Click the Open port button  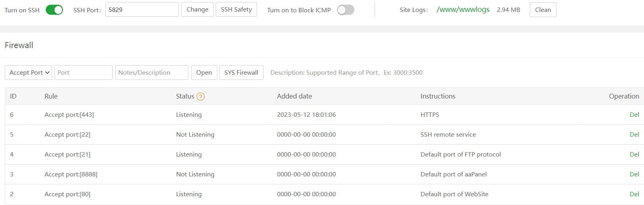click(204, 73)
